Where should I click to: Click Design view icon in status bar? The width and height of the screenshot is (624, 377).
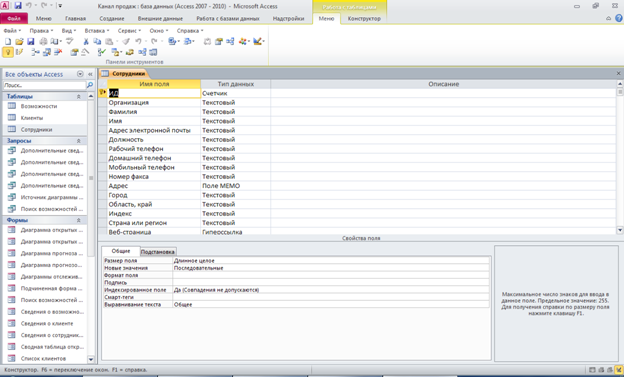pos(618,370)
